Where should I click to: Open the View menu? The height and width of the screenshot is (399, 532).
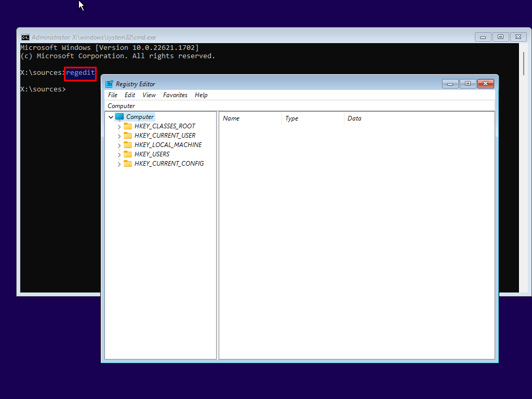click(149, 95)
